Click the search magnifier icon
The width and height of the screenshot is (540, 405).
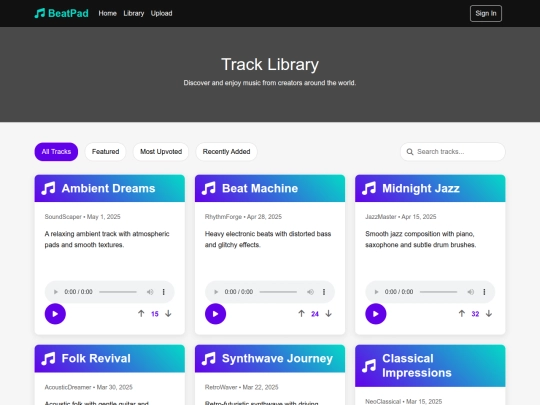tap(410, 152)
